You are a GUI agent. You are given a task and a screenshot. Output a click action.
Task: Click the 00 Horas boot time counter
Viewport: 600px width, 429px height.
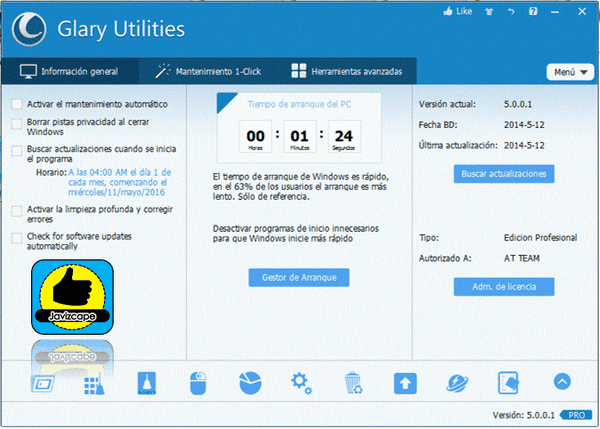point(255,137)
